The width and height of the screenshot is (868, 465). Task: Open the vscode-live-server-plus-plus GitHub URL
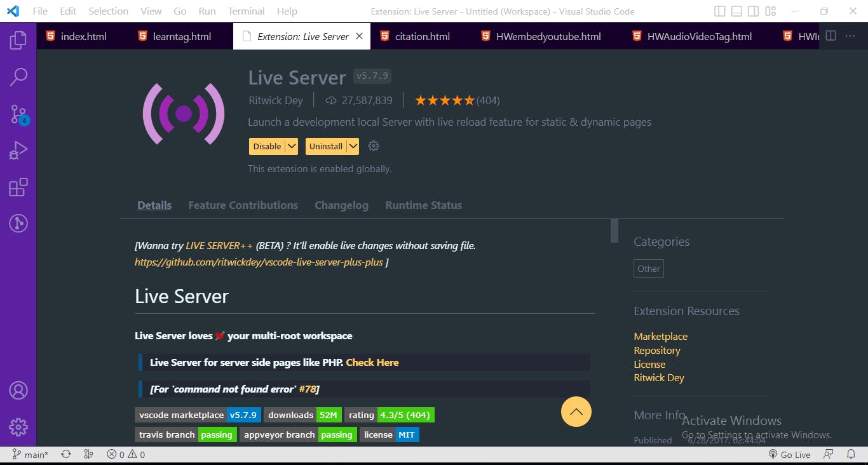259,262
